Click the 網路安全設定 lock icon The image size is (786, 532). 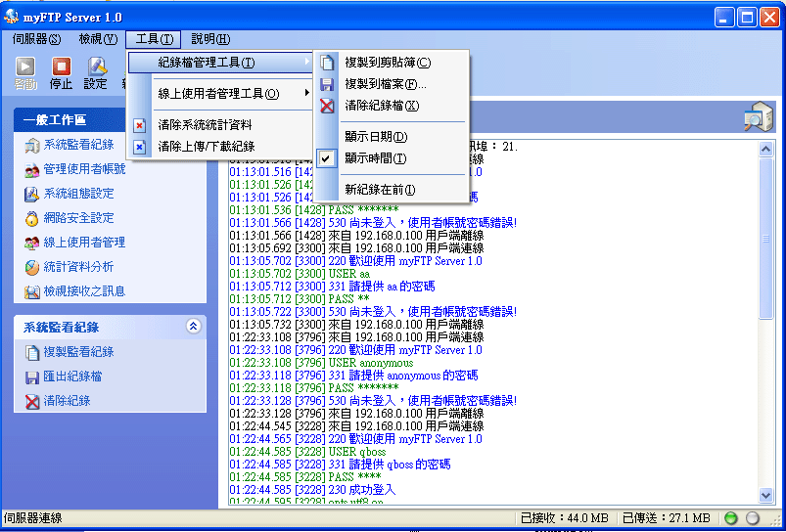(x=31, y=218)
